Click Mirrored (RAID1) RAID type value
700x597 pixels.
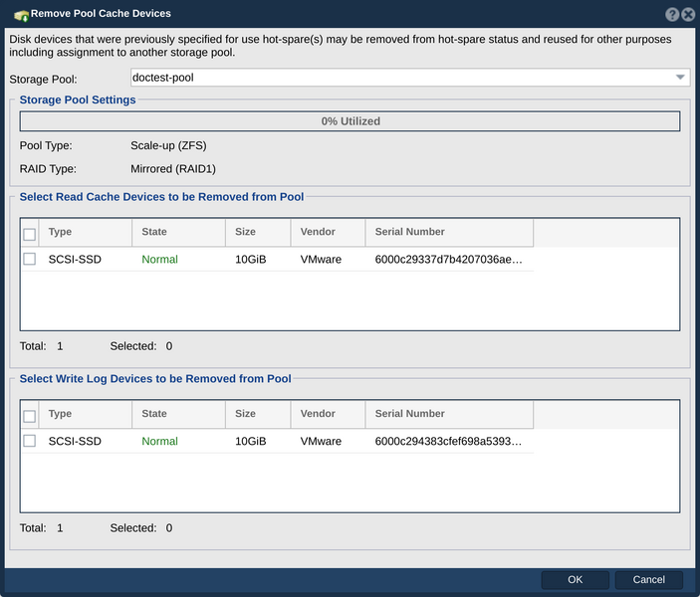[173, 169]
